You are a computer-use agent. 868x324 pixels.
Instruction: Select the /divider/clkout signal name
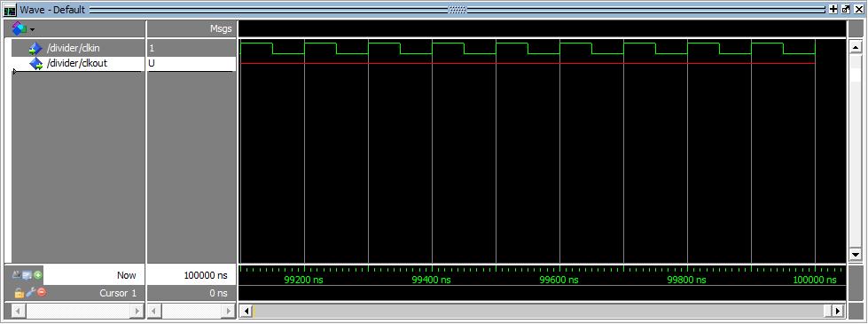pos(77,63)
